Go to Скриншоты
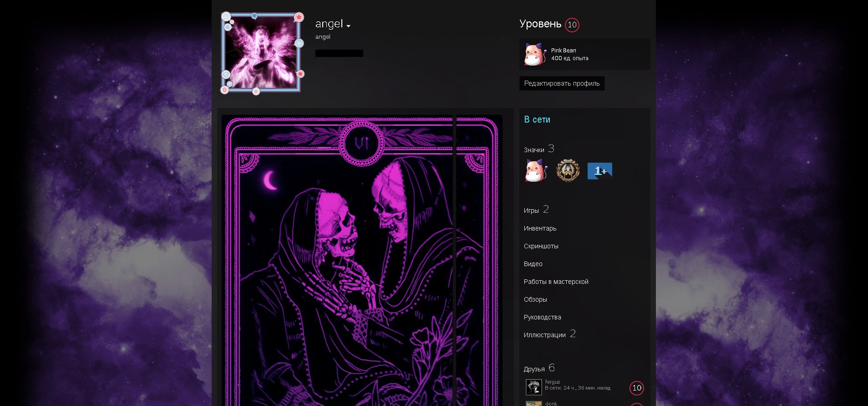Image resolution: width=868 pixels, height=406 pixels. 541,246
